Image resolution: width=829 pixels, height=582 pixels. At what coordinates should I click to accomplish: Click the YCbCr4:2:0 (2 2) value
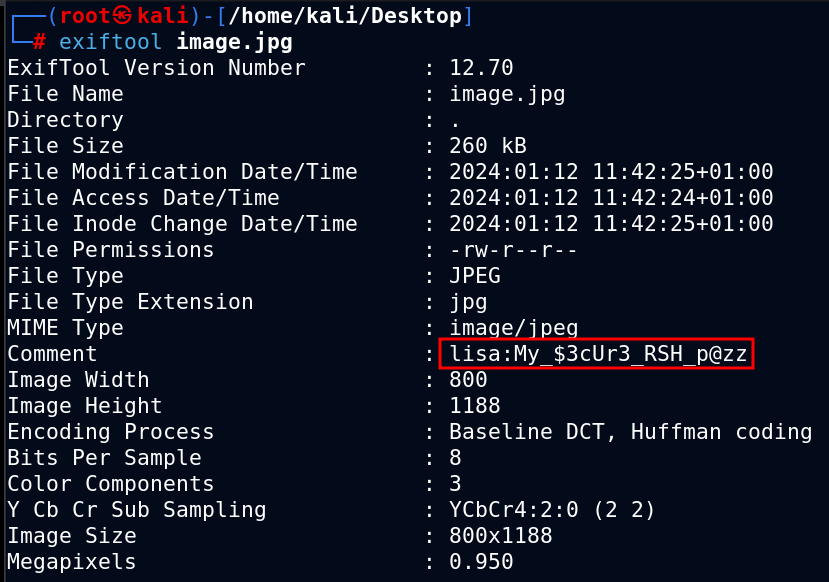(x=552, y=510)
